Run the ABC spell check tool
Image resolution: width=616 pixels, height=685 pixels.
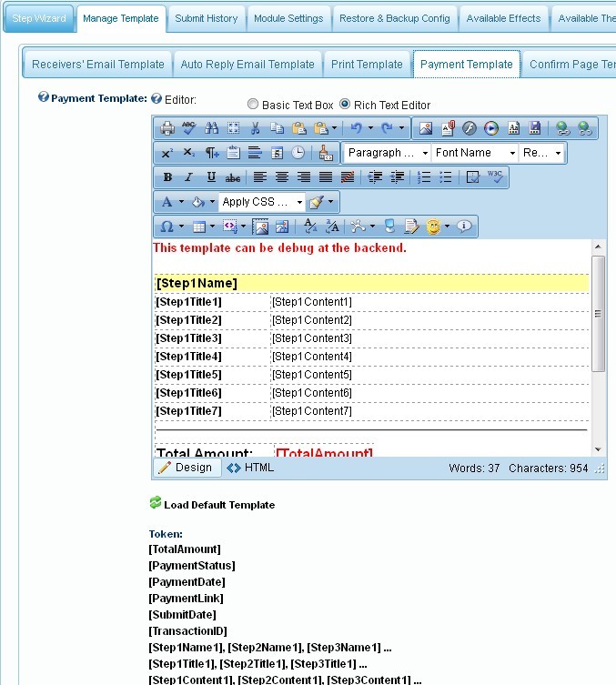(188, 128)
